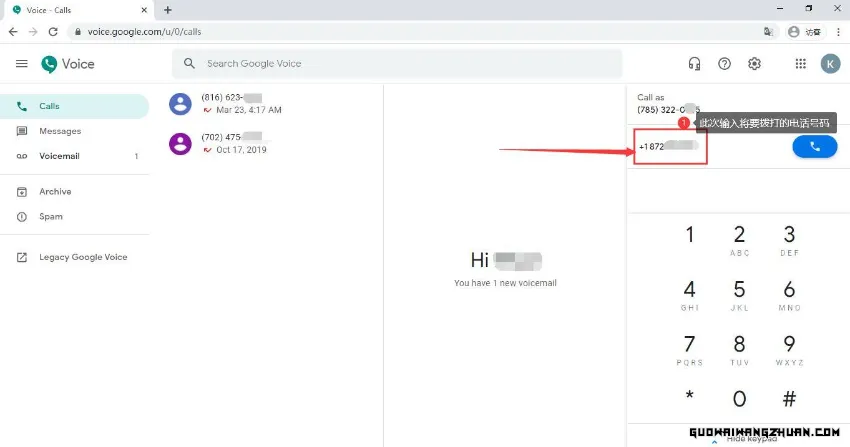Dial keypad digit 4 GHI
This screenshot has width=850, height=447.
[x=690, y=295]
